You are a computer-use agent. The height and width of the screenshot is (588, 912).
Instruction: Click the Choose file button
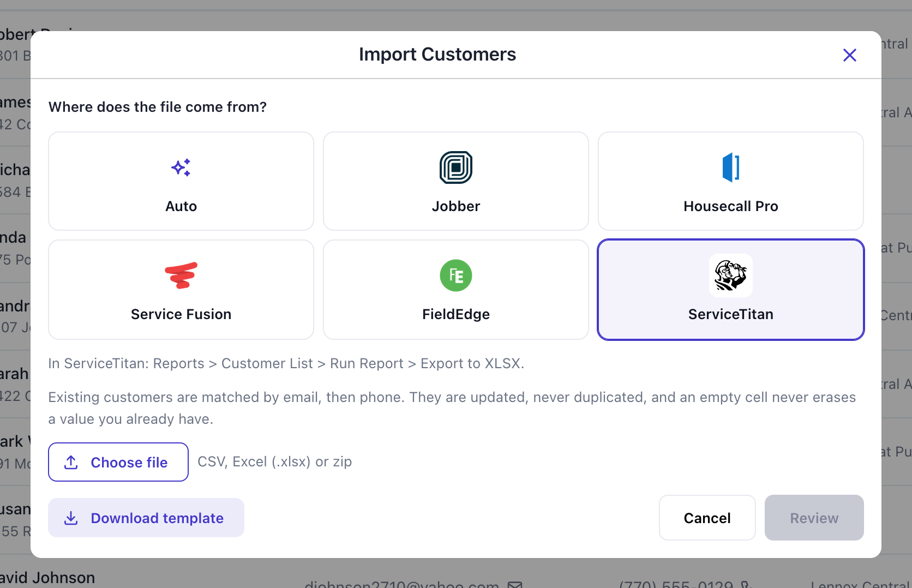[x=118, y=462]
